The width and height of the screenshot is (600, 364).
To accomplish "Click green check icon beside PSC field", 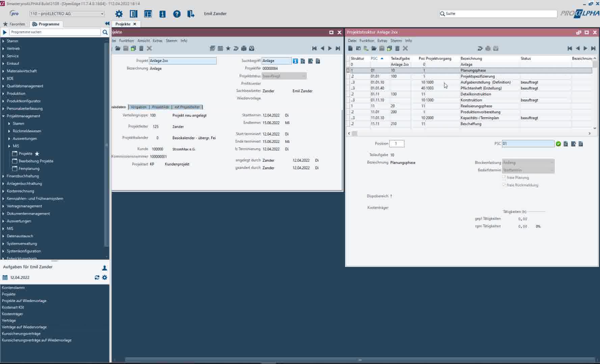I will coord(558,144).
